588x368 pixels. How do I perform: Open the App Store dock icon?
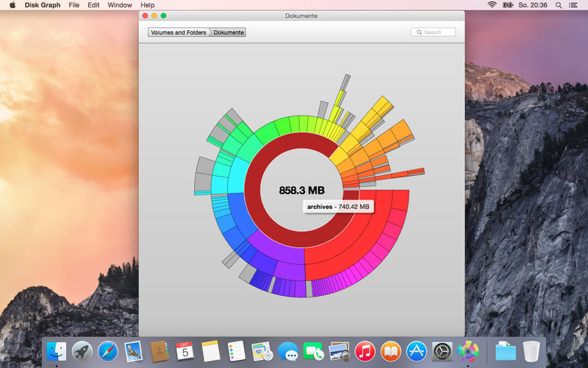pos(417,352)
